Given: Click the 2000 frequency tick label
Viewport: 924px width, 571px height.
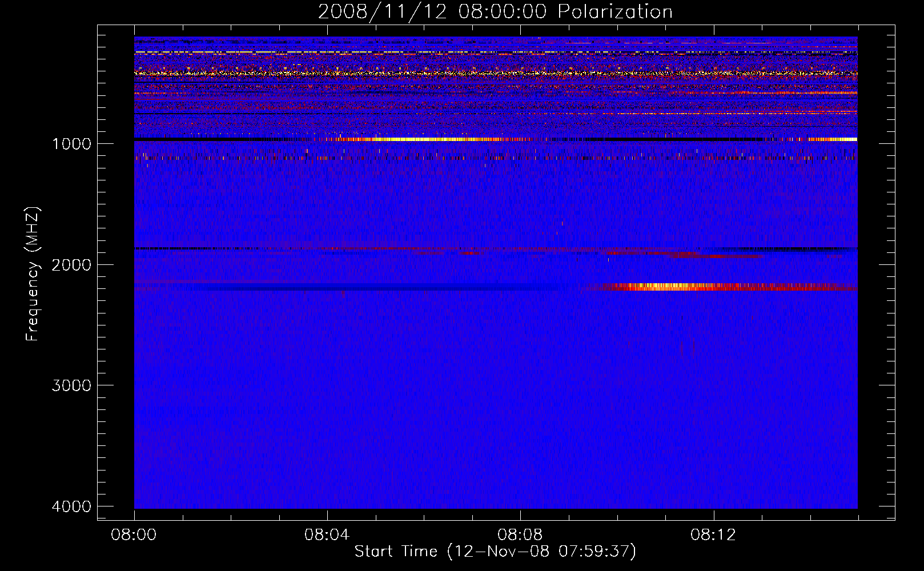Looking at the screenshot, I should point(71,264).
